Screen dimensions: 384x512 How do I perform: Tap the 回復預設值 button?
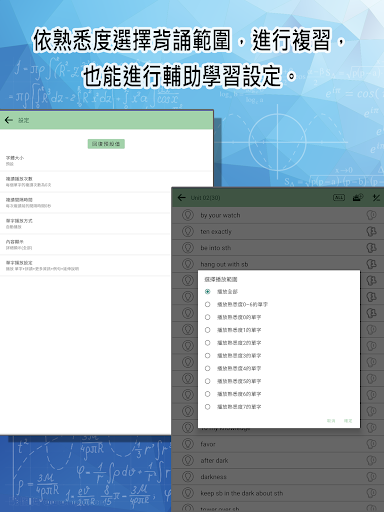106,144
